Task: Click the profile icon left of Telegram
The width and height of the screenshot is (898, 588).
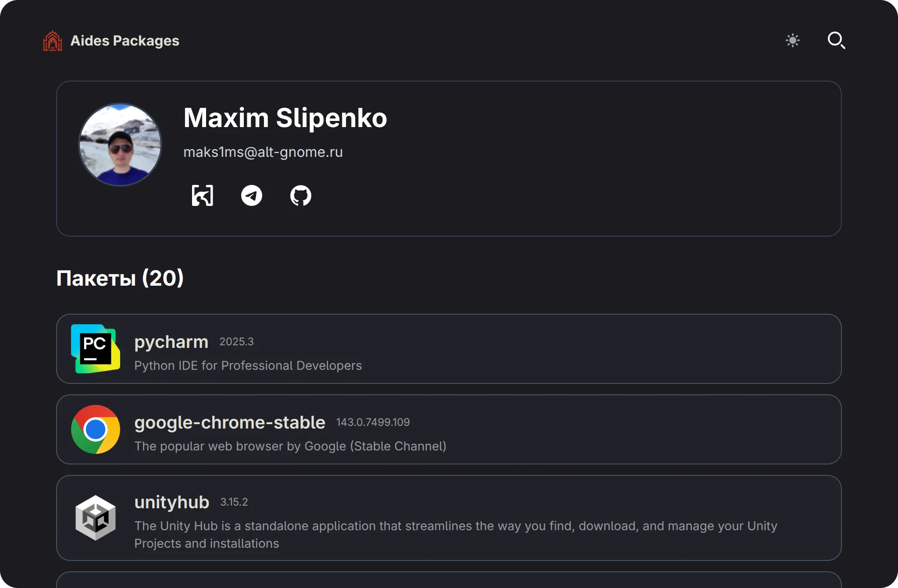Action: (203, 195)
